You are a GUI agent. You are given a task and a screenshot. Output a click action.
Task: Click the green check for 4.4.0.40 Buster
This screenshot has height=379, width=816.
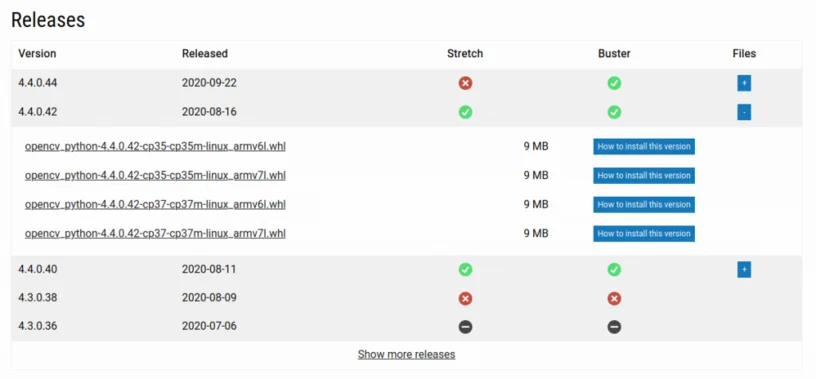tap(614, 270)
